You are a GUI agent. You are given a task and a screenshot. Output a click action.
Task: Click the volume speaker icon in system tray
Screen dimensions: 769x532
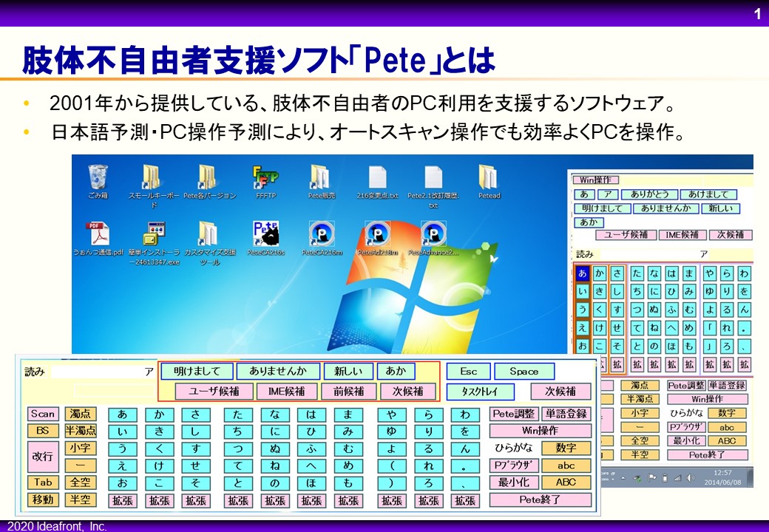coord(691,477)
